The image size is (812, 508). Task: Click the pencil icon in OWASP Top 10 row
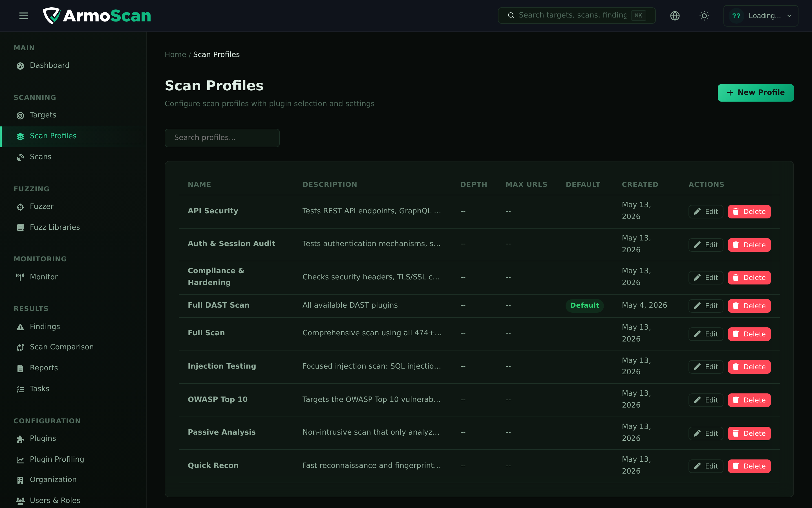697,400
